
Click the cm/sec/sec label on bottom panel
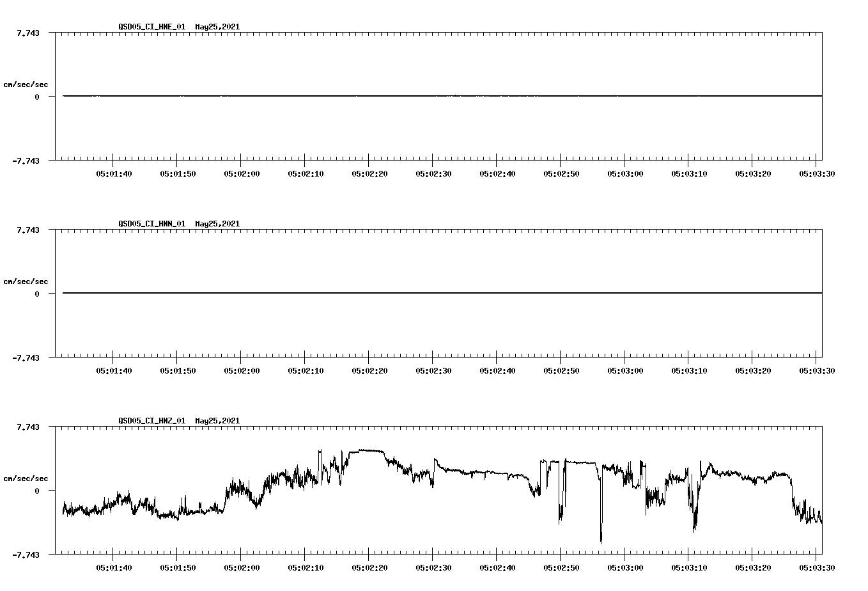click(x=26, y=477)
